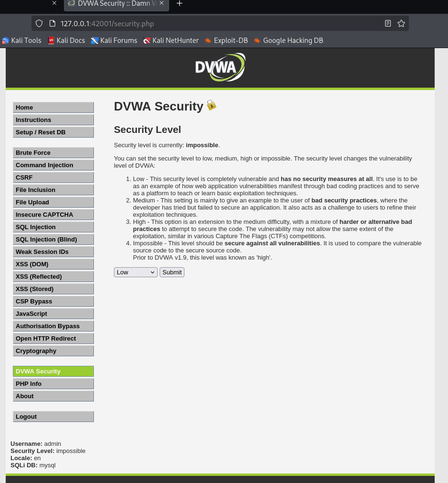448x483 pixels.
Task: Open a new tab with plus icon
Action: click(x=179, y=3)
